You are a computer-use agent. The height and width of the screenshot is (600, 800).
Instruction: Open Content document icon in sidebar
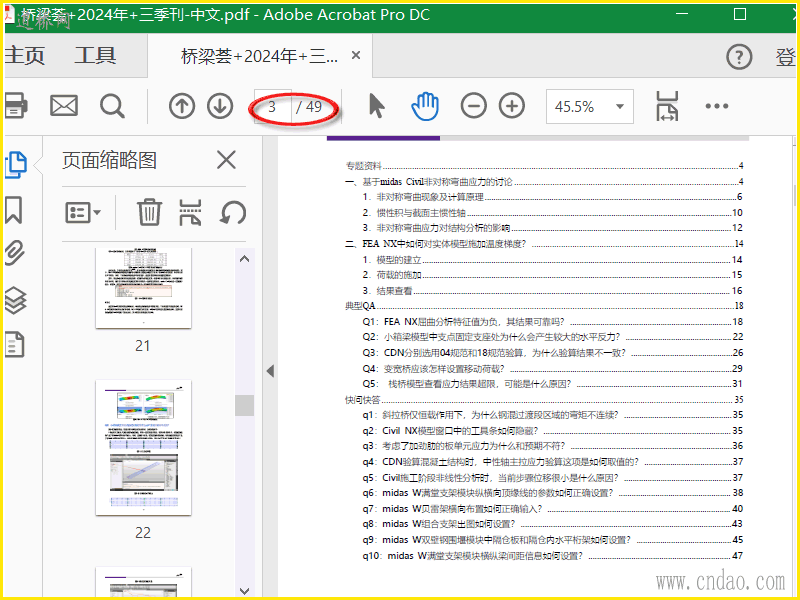point(14,344)
